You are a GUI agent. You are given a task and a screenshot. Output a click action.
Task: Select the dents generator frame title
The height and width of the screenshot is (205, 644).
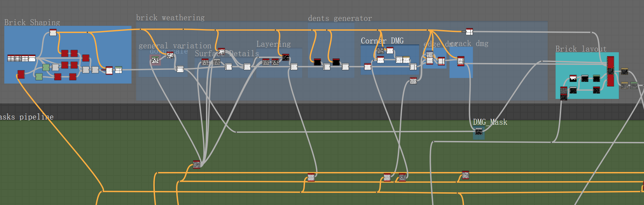pyautogui.click(x=340, y=18)
